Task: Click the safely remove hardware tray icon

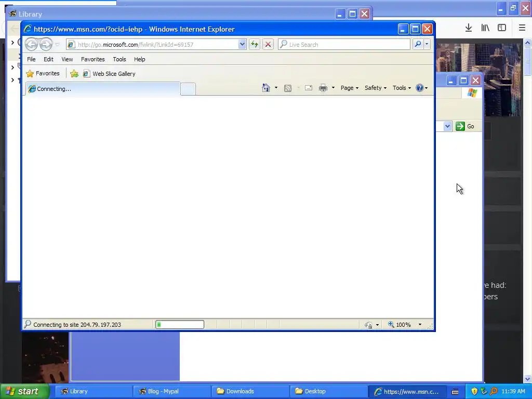Action: pos(484,391)
